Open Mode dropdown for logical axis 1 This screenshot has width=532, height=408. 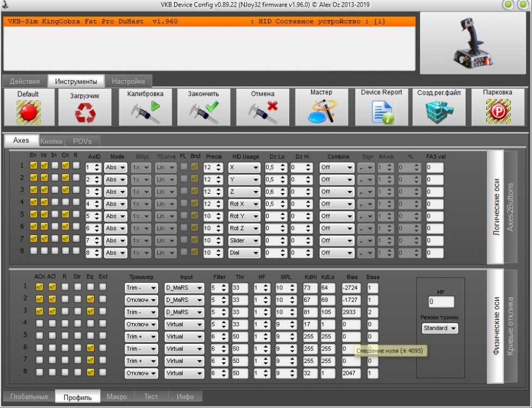pyautogui.click(x=115, y=168)
